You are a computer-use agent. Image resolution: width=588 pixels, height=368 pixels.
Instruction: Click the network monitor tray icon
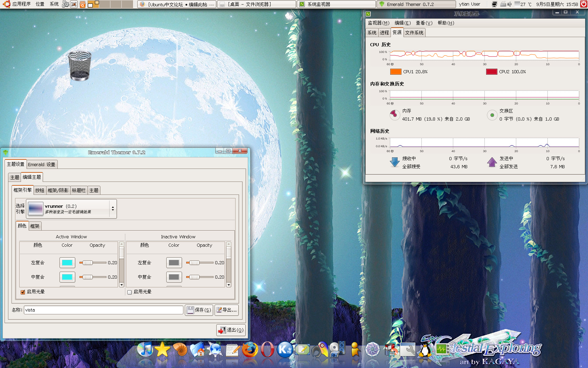(x=494, y=4)
